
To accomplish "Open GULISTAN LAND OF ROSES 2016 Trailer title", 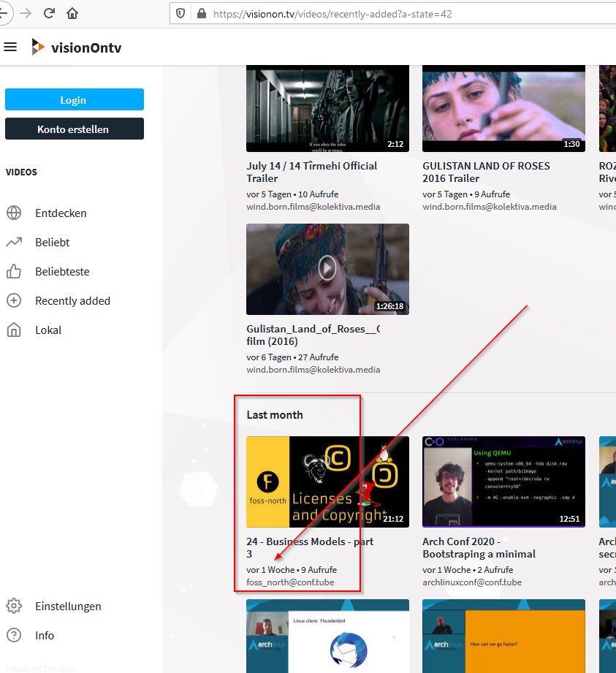I will [486, 172].
